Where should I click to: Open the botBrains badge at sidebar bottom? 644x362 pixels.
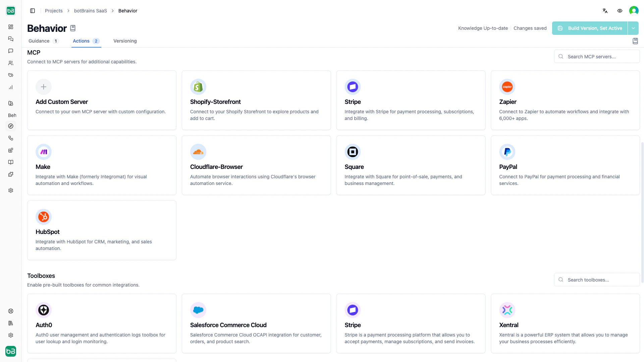[11, 351]
